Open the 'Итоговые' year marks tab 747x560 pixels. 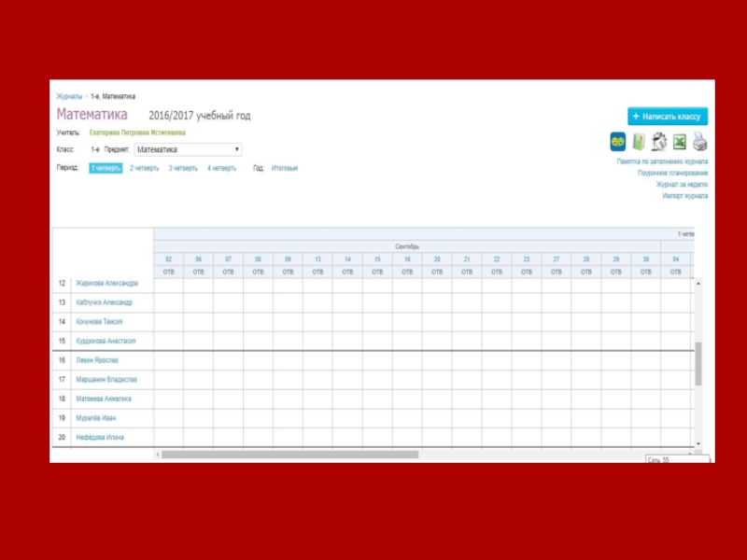(x=285, y=168)
